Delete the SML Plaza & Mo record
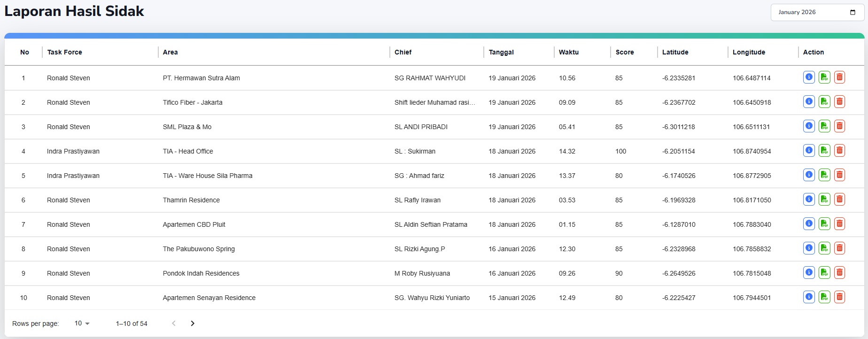 (839, 126)
